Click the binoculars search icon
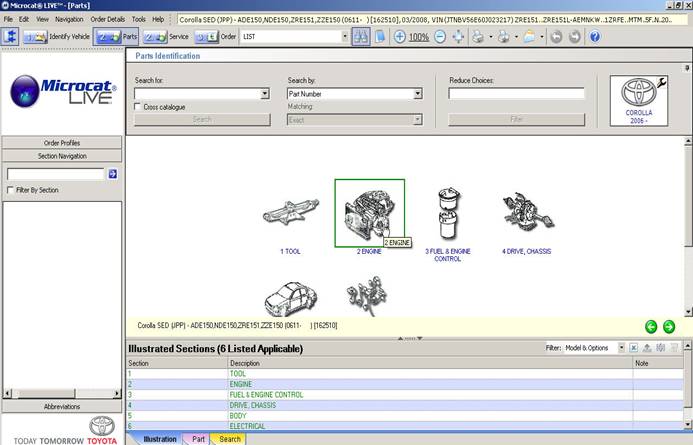This screenshot has width=693, height=445. point(361,37)
